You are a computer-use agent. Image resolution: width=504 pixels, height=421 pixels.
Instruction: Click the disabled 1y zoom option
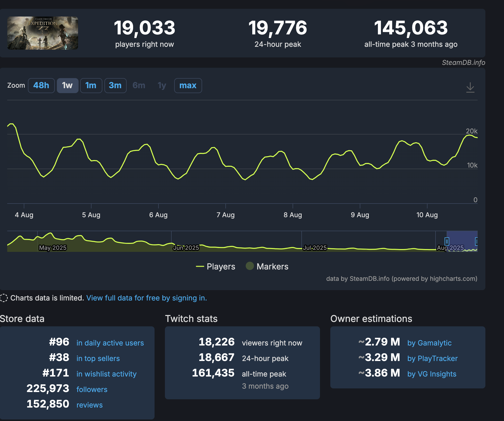pyautogui.click(x=162, y=85)
